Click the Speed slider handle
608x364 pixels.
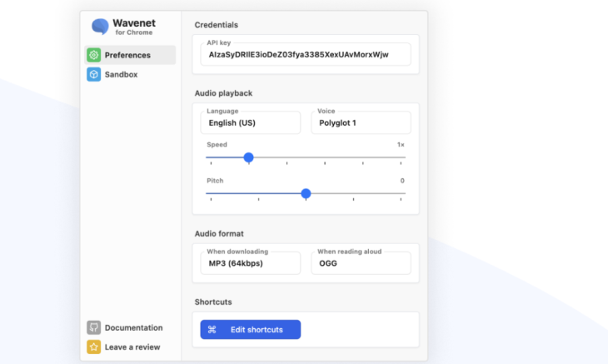pyautogui.click(x=248, y=157)
